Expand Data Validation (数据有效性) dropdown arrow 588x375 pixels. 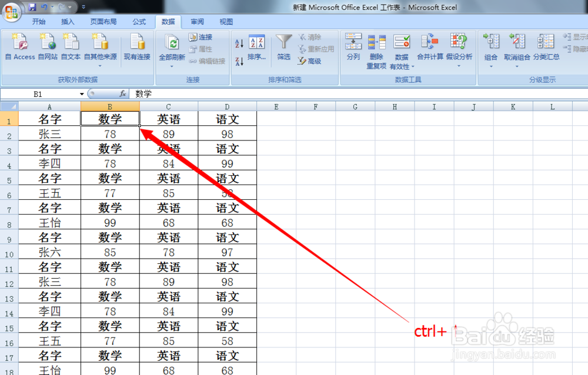[x=413, y=67]
